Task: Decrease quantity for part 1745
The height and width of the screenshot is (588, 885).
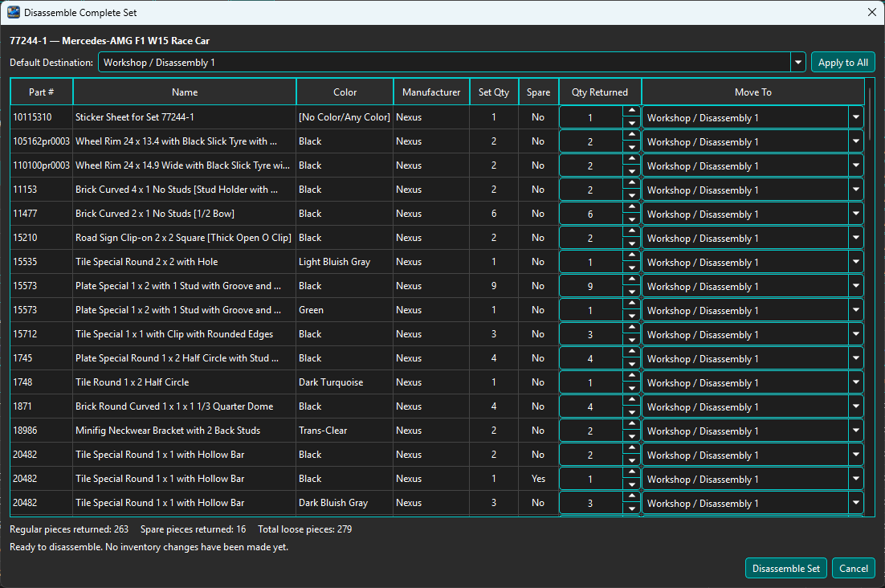Action: click(x=631, y=364)
